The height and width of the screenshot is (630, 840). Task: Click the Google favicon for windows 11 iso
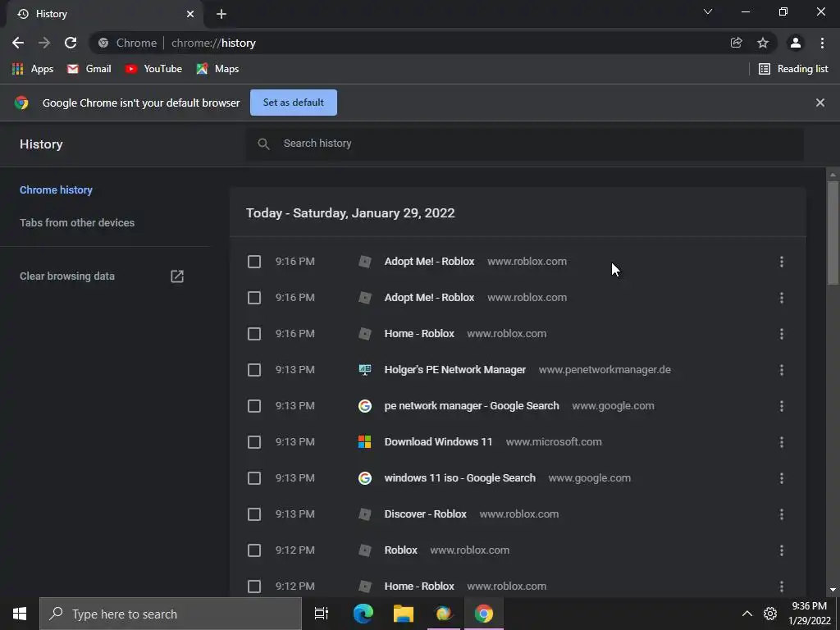(x=365, y=478)
